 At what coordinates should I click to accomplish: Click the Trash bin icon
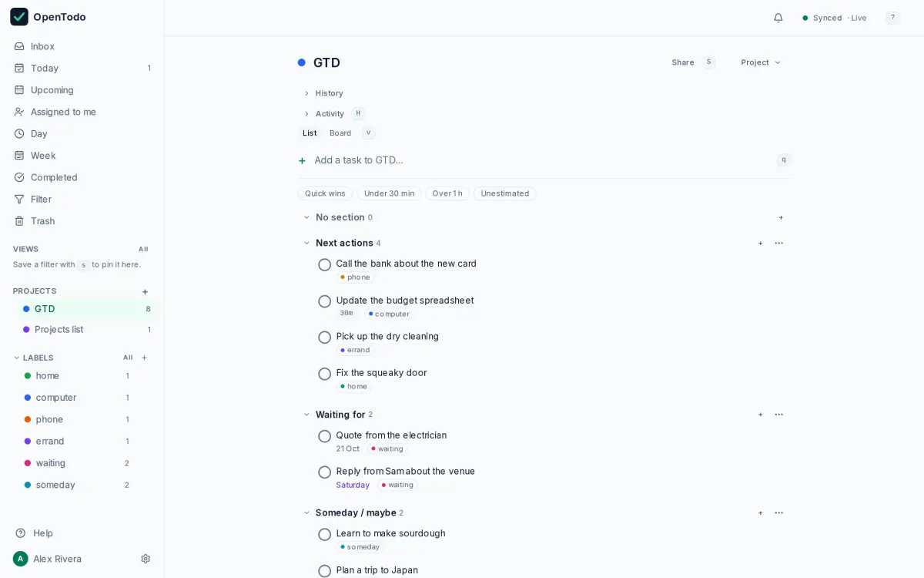[x=19, y=221]
